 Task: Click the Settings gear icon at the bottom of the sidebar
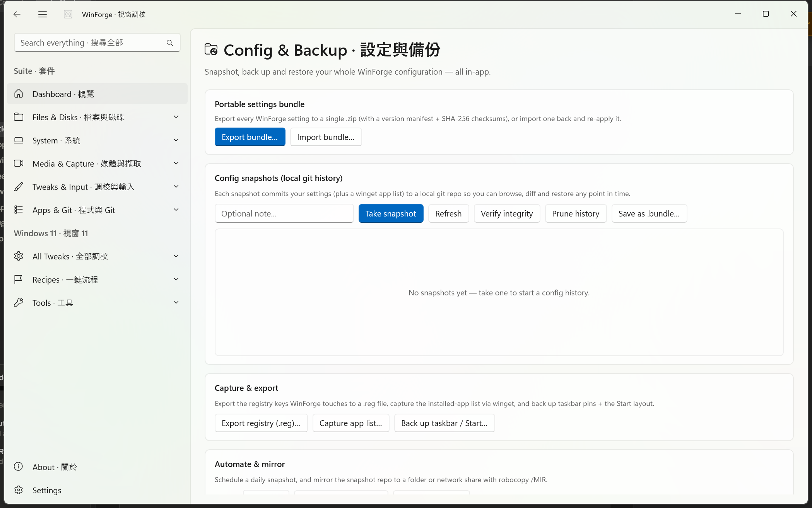coord(19,490)
